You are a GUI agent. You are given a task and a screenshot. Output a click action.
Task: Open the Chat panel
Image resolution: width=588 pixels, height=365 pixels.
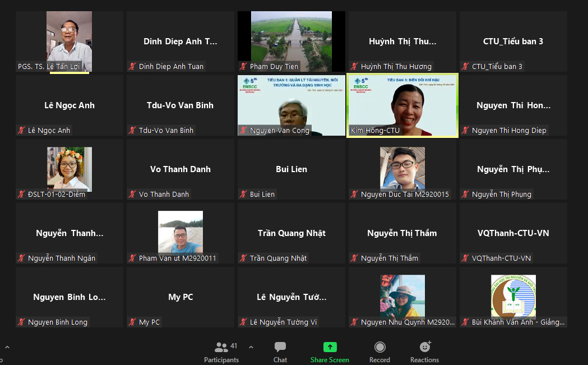280,352
